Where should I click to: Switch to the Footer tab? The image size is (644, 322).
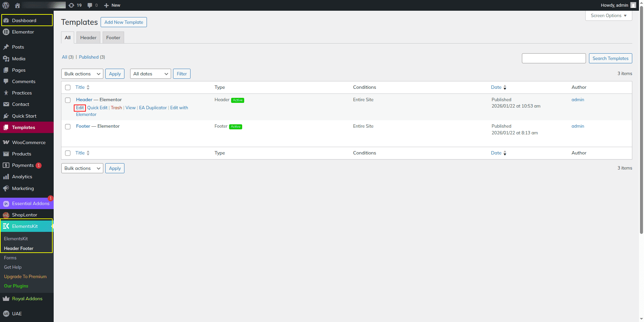pos(113,38)
